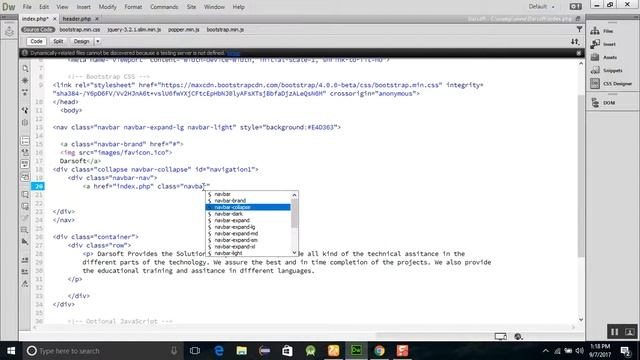Show hidden system tray icons chevron

pyautogui.click(x=546, y=351)
